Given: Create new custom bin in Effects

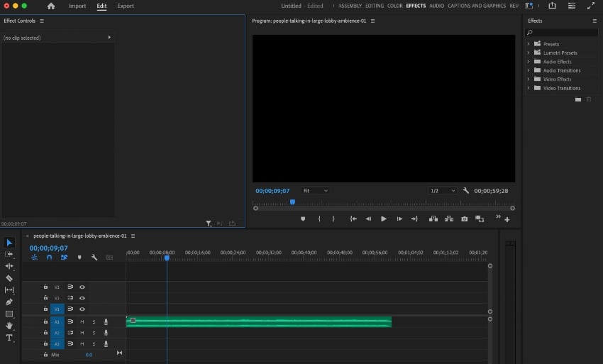Looking at the screenshot, I should point(578,99).
